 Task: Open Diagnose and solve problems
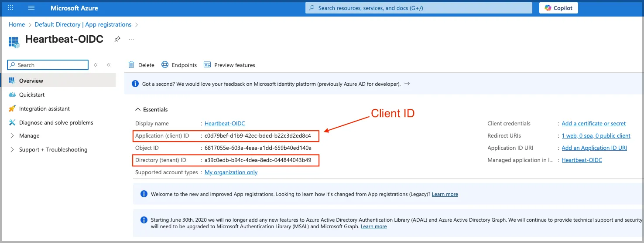56,122
